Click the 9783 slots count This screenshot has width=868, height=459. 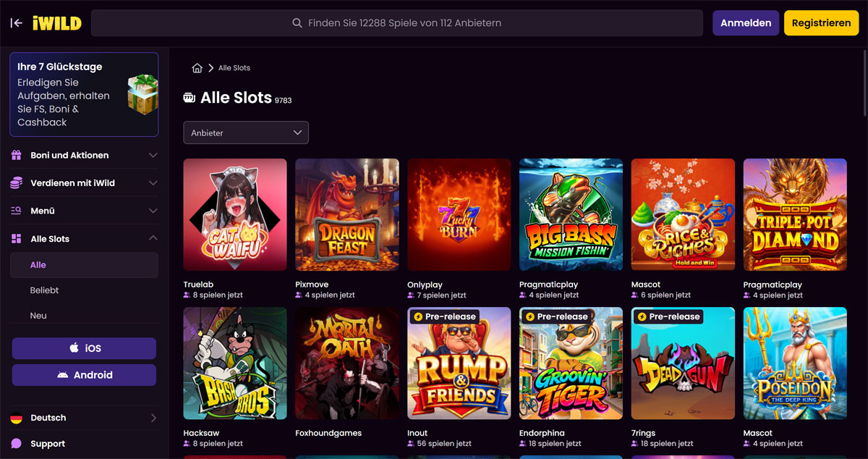[283, 101]
